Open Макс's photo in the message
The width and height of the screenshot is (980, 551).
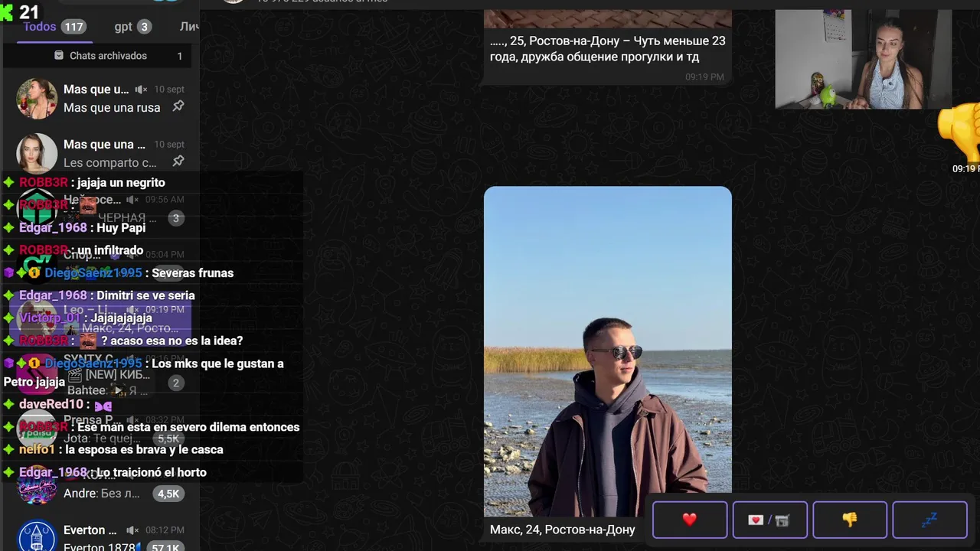[x=608, y=351]
